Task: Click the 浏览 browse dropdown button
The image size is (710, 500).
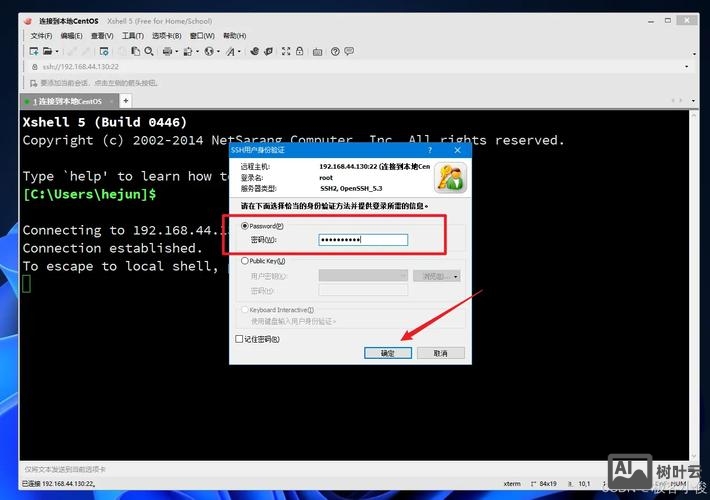Action: 437,275
